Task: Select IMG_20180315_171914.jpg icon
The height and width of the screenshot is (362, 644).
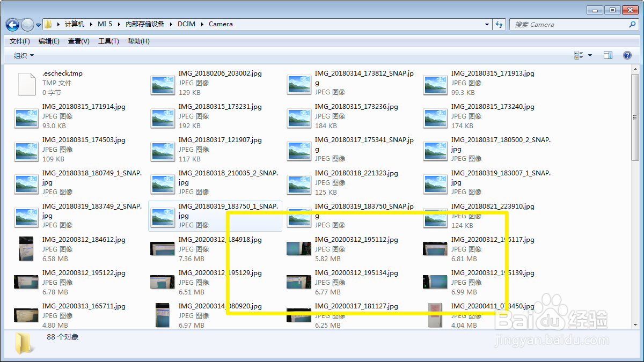Action: (27, 118)
